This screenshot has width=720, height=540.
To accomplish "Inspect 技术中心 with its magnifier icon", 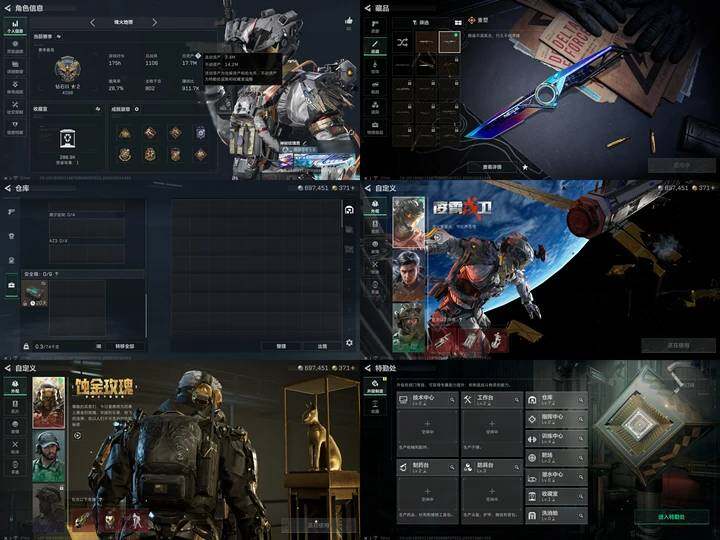I will coord(452,400).
